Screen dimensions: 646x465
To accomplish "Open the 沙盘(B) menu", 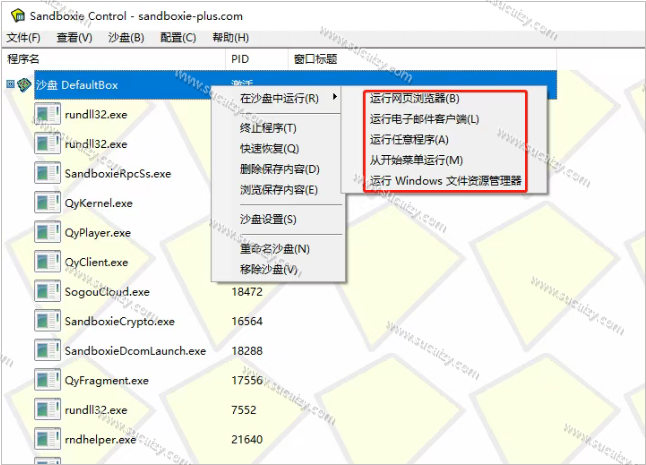I will click(126, 37).
